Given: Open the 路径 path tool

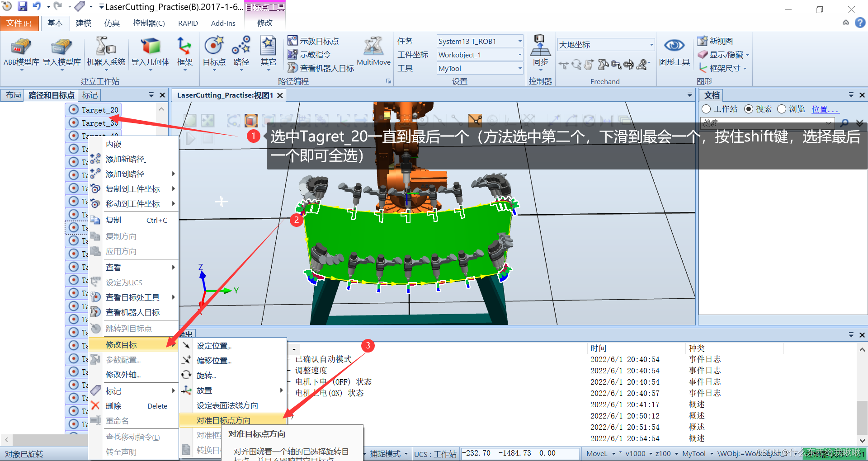Looking at the screenshot, I should (241, 53).
